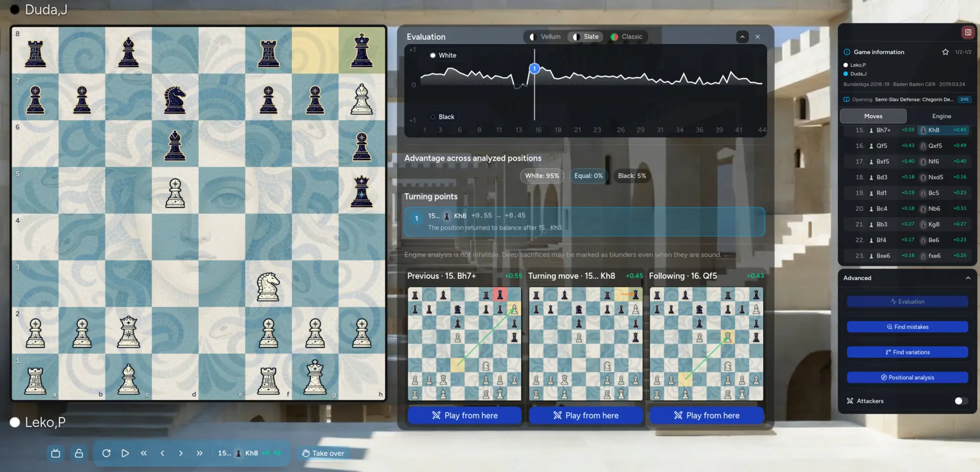Image resolution: width=980 pixels, height=472 pixels.
Task: Switch to the Engine tab
Action: [941, 116]
